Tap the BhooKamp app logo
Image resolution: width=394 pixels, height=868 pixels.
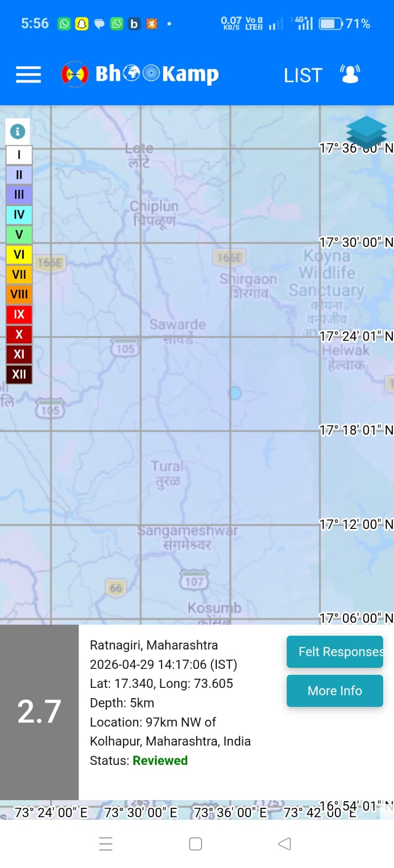point(140,74)
